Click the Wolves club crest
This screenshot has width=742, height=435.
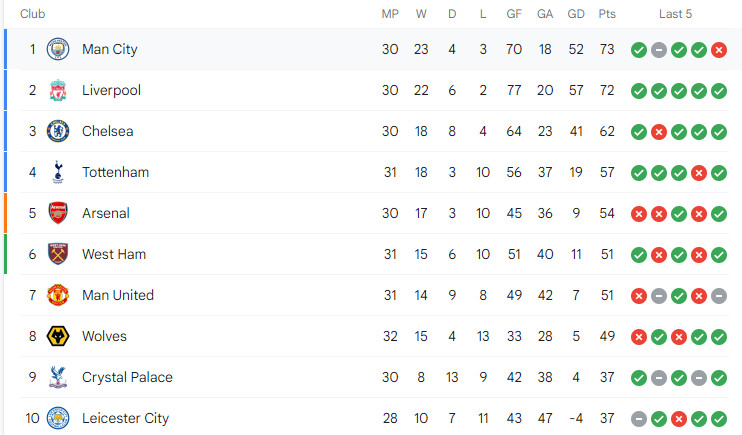point(57,336)
